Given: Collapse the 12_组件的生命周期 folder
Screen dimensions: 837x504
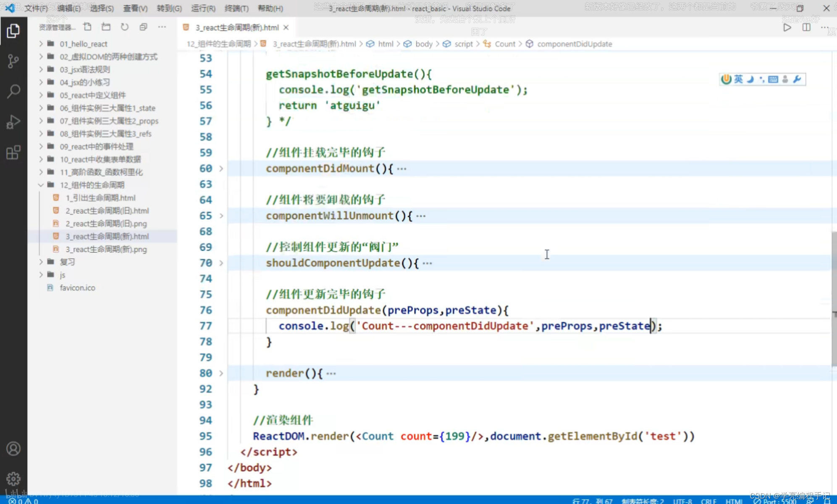Looking at the screenshot, I should coord(92,185).
